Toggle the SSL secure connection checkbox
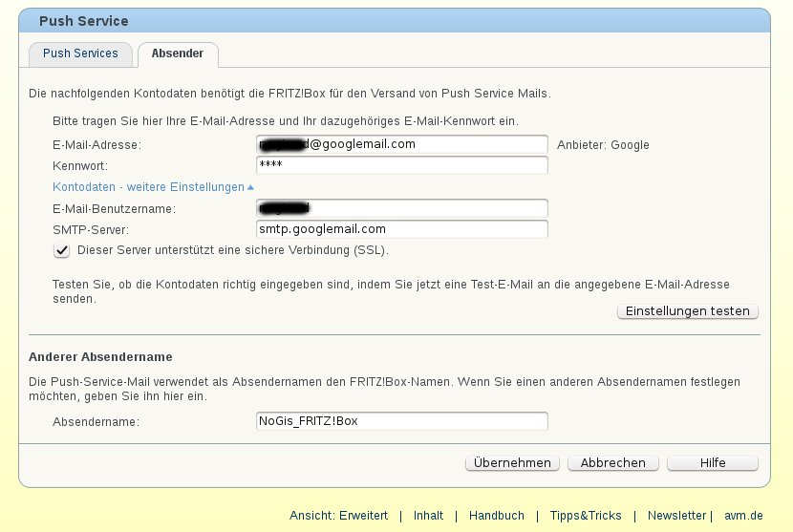This screenshot has width=793, height=532. point(62,250)
